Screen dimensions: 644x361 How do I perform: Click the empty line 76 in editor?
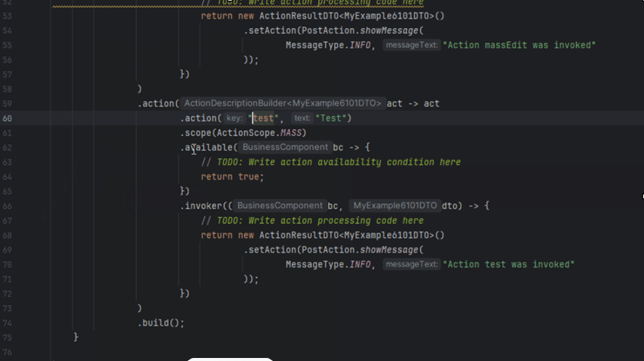(302, 351)
